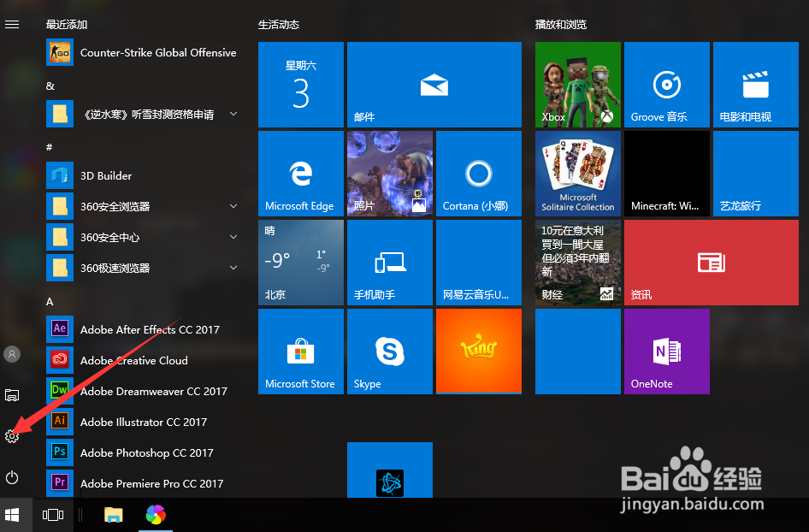Open the calendar tile showing 星期六 3
Screen dimensions: 809x532
(x=301, y=85)
